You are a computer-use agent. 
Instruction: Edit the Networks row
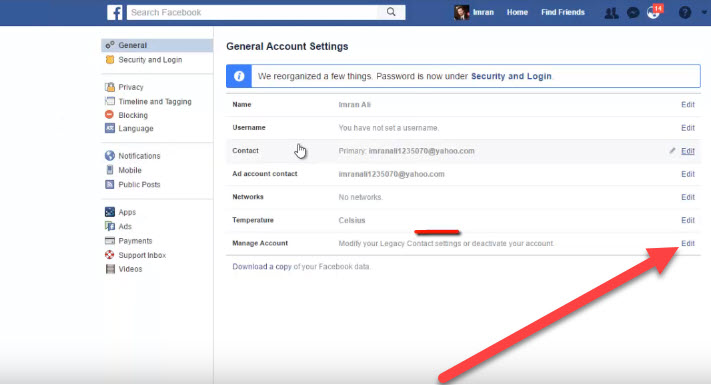tap(687, 197)
